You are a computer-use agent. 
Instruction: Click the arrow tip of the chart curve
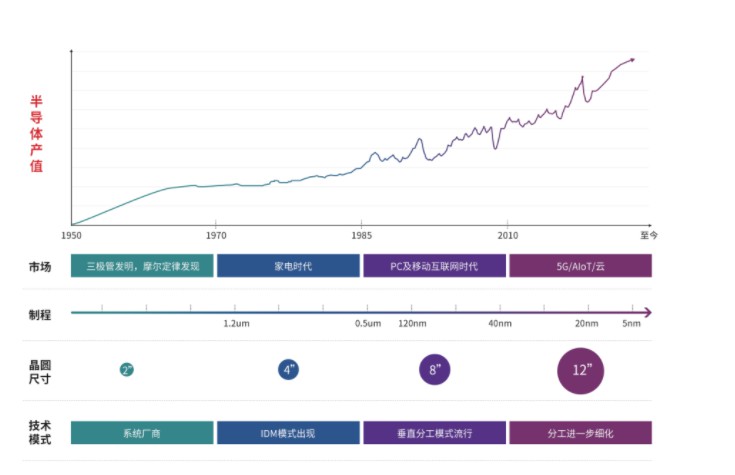pos(632,60)
